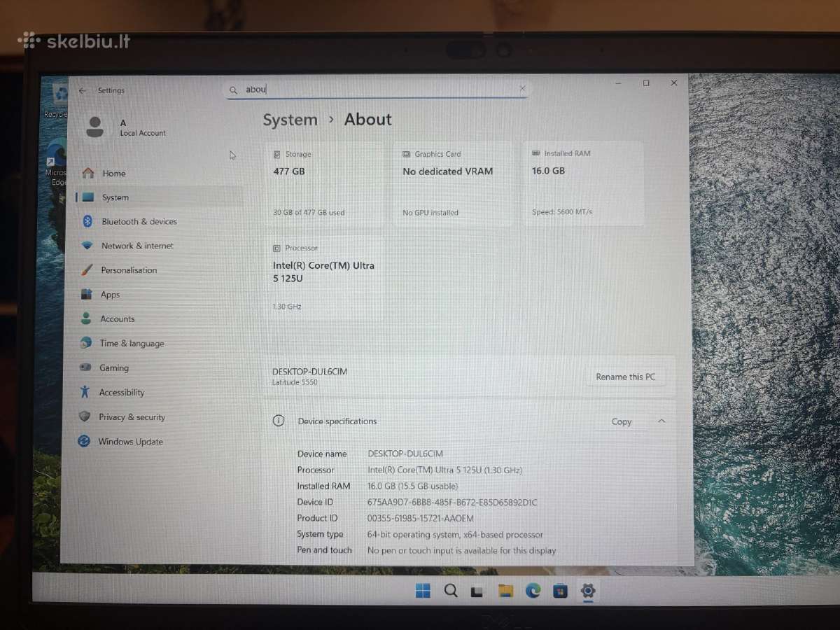Select 'Latitude 5550' model text
Viewport: 840px width, 630px height.
(295, 382)
